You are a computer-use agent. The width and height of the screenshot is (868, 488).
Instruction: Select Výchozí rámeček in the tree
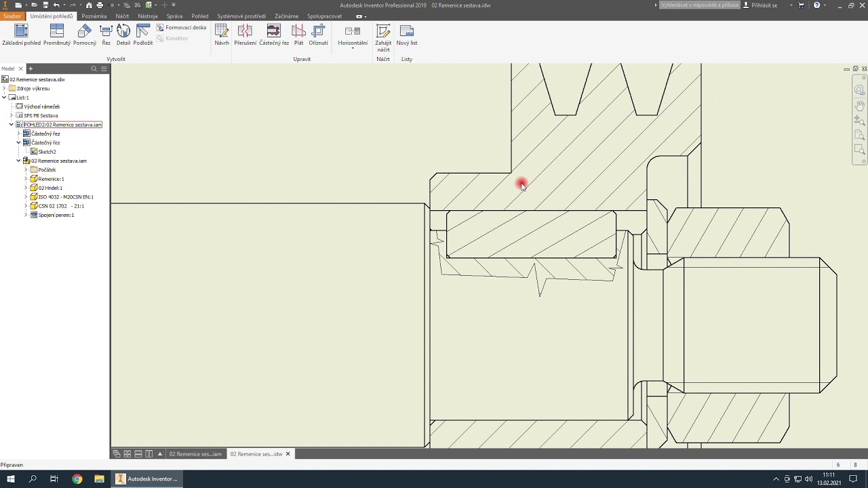pyautogui.click(x=42, y=106)
